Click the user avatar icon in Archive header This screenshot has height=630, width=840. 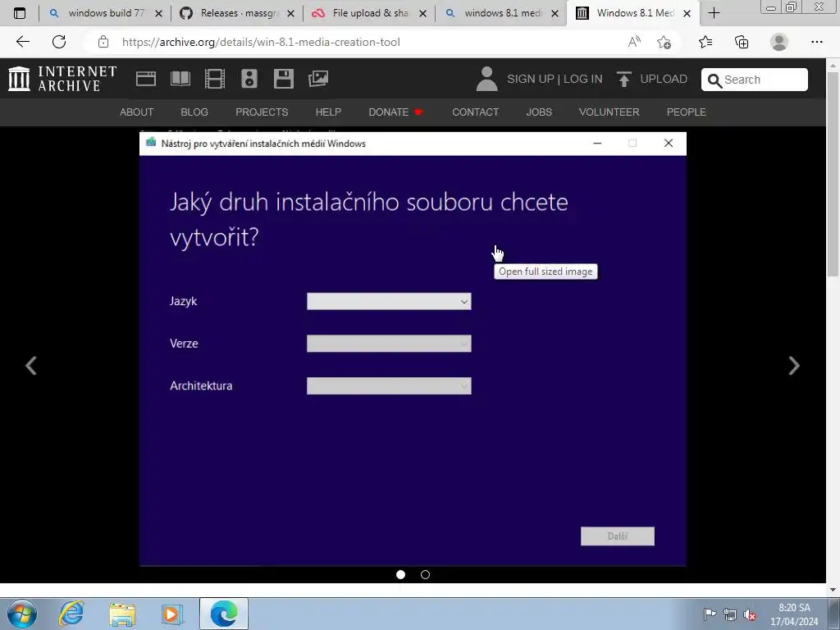pos(486,79)
